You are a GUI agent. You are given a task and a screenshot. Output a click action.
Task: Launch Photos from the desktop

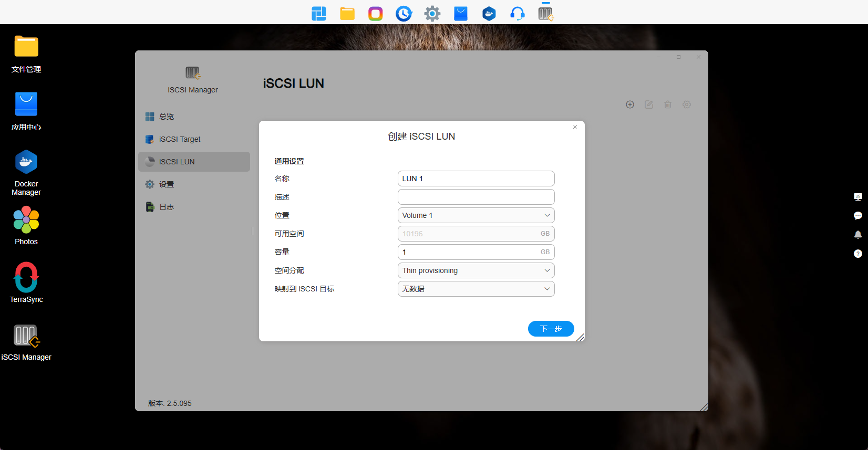[26, 226]
